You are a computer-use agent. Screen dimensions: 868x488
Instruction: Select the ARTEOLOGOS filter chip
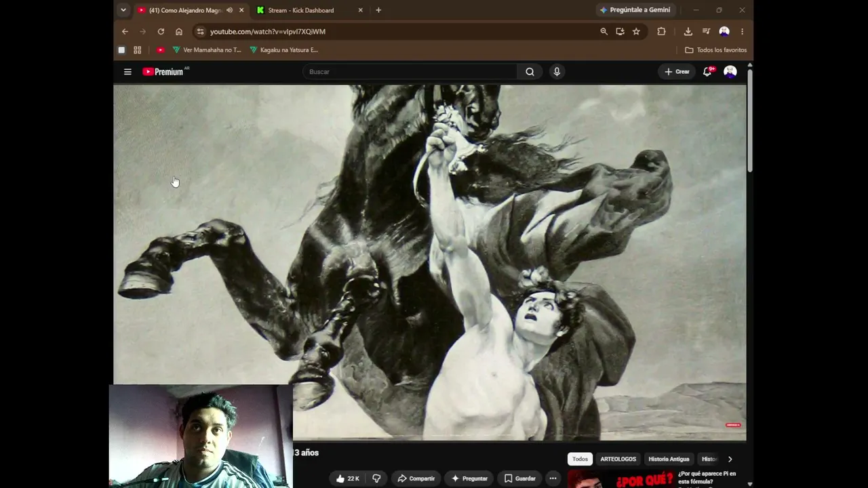(x=618, y=459)
